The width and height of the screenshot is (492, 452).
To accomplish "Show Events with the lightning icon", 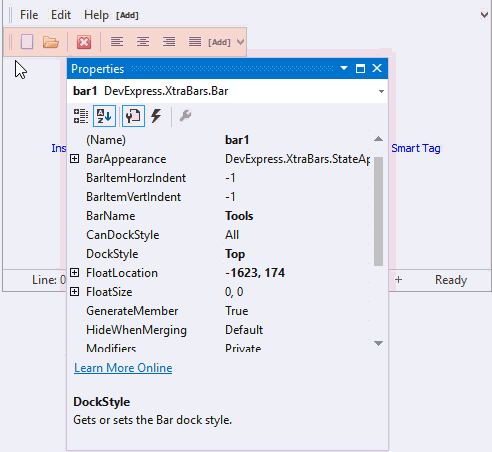I will tap(156, 116).
